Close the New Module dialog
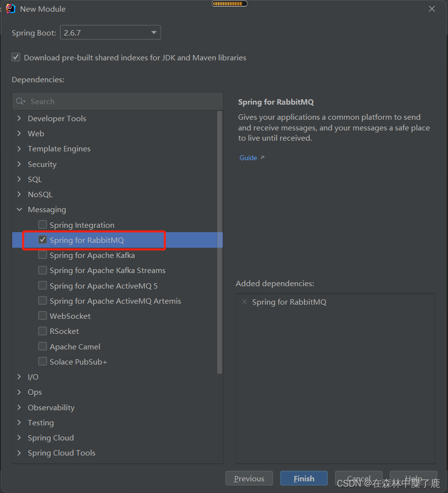 click(431, 9)
